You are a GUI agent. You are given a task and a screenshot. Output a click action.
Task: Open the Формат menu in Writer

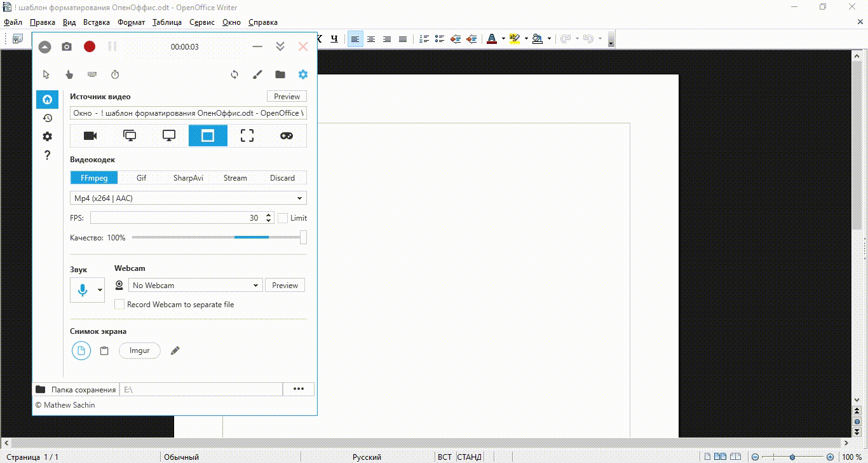coord(131,22)
